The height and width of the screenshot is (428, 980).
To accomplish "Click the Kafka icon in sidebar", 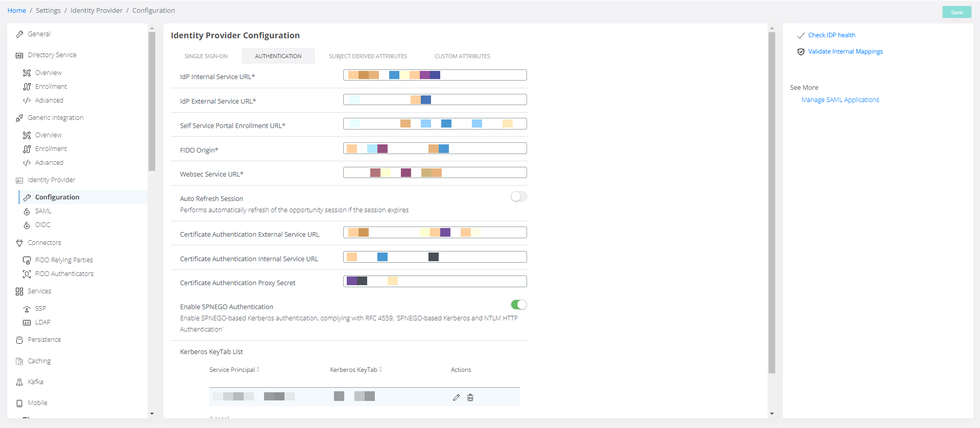I will click(x=19, y=382).
